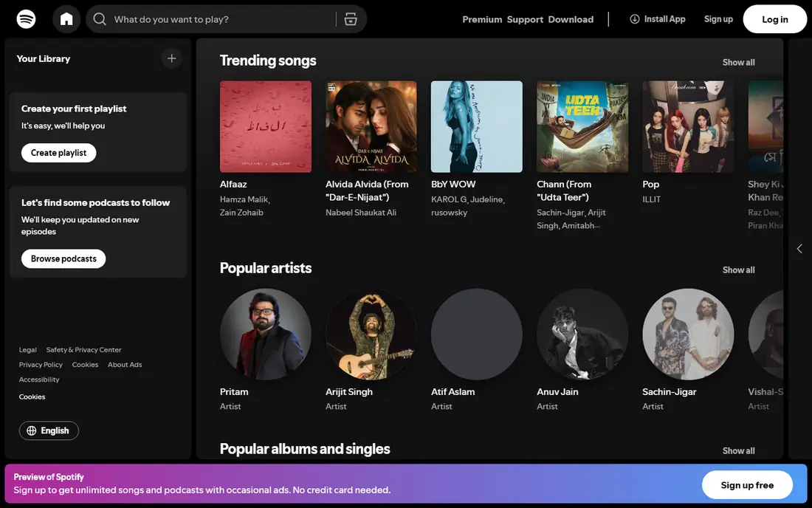Click Hamza Malik artist name
Image resolution: width=812 pixels, height=508 pixels.
[x=244, y=199]
